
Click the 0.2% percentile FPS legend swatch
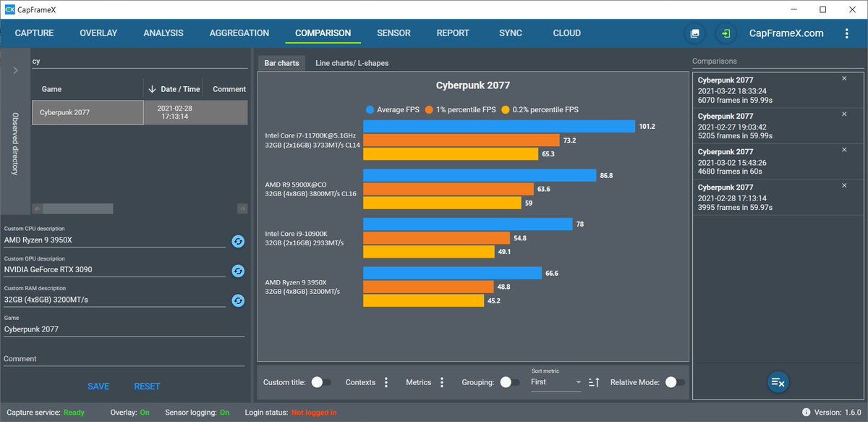(x=506, y=110)
